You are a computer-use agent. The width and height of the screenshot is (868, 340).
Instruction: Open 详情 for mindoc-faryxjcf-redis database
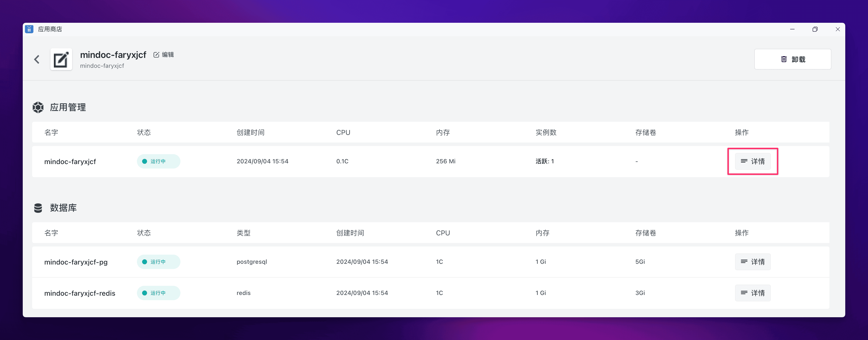[x=752, y=293]
